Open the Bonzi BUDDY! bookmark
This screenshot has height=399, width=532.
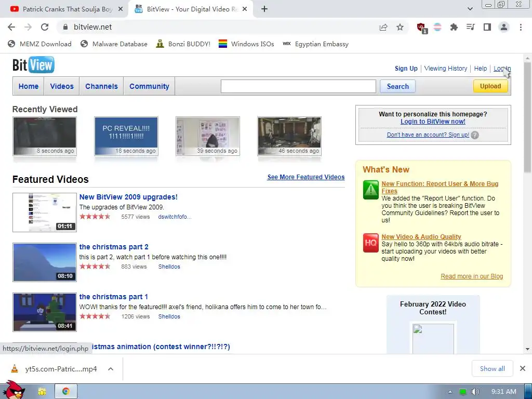183,44
